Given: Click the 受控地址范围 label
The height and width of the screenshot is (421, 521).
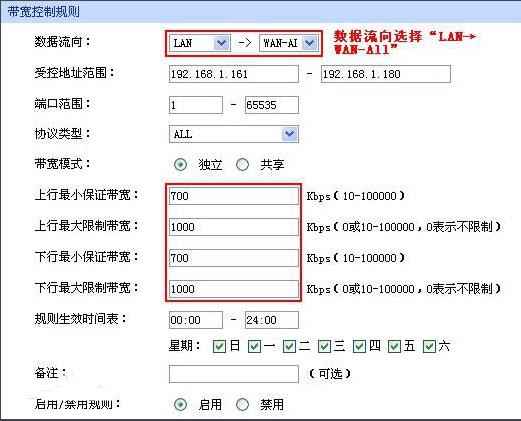Looking at the screenshot, I should pos(74,73).
